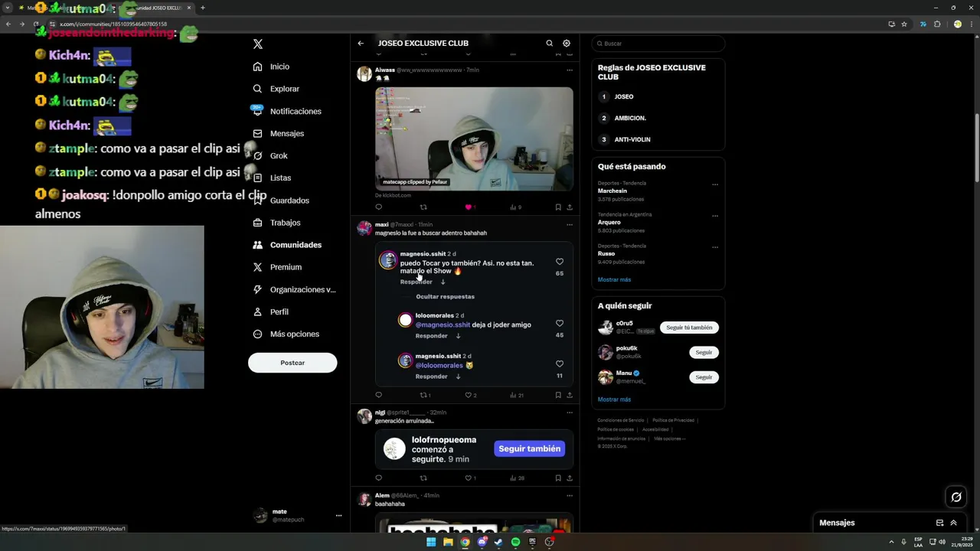Viewport: 980px width, 551px height.
Task: Open Listas in the sidebar
Action: coord(271,178)
